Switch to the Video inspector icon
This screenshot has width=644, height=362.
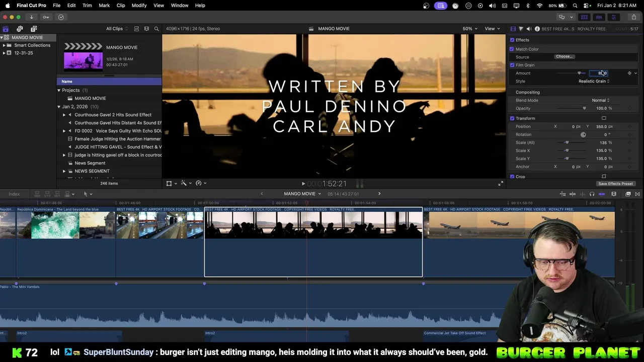(513, 29)
